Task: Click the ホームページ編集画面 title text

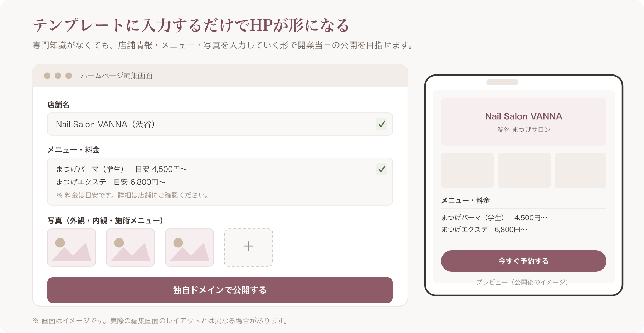Action: [x=116, y=76]
